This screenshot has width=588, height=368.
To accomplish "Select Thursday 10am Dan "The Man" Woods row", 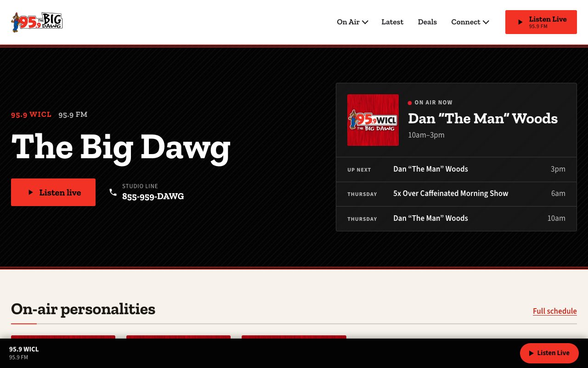I will click(456, 218).
